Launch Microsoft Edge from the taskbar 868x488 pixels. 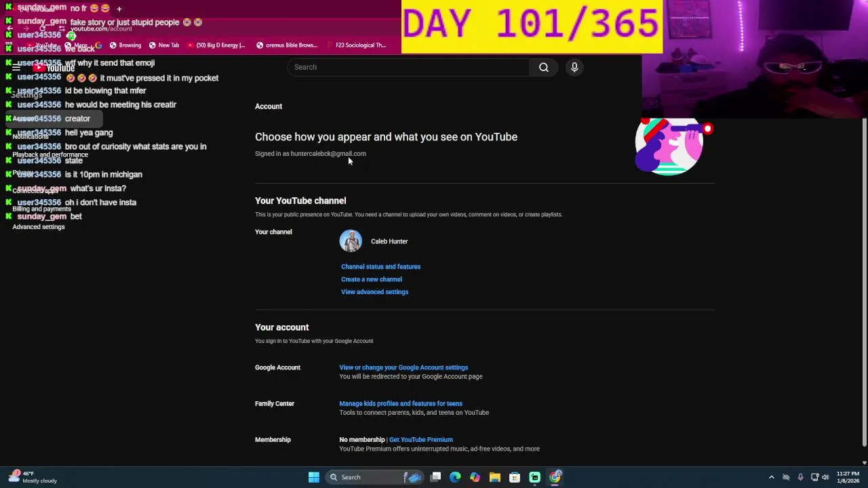point(455,477)
